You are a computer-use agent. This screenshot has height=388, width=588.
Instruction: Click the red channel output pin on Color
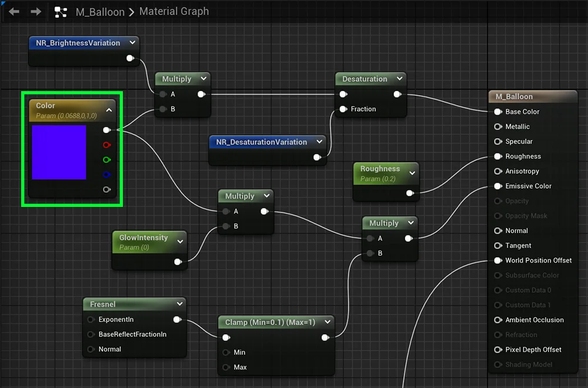[x=106, y=145]
